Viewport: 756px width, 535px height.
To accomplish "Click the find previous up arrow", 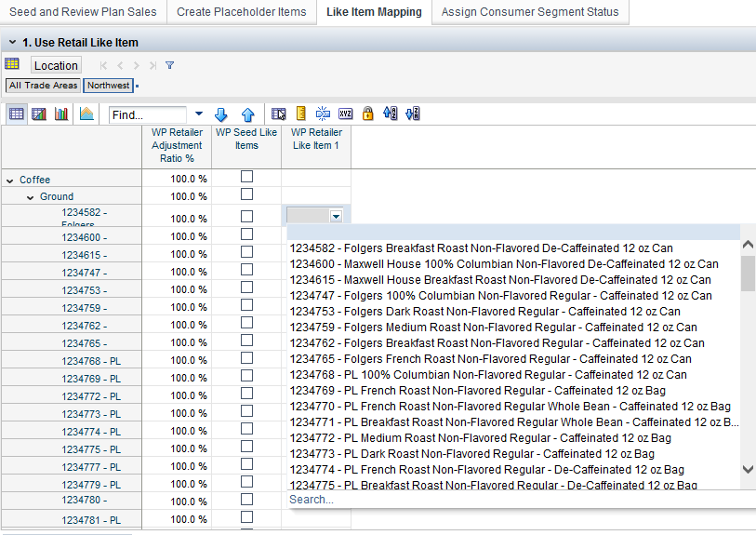I will coord(247,114).
